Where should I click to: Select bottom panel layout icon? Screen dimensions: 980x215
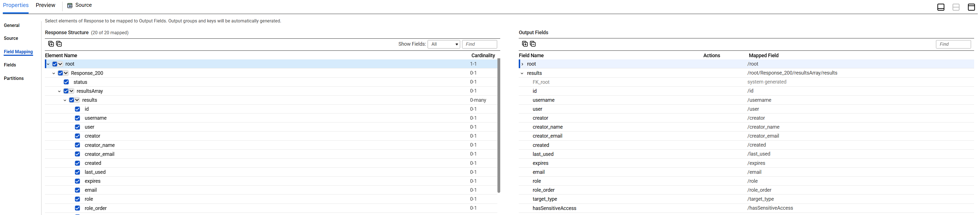941,7
